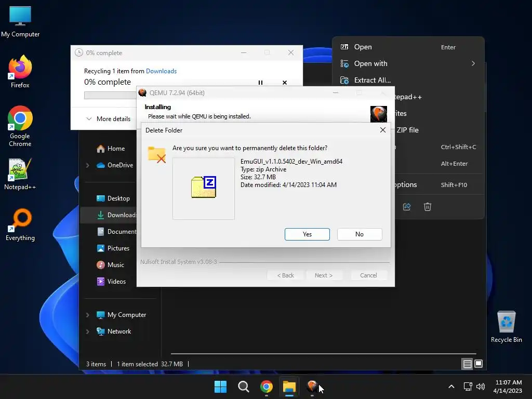The width and height of the screenshot is (532, 399).
Task: Click the Explorer horizontal scrollbar
Action: click(323, 354)
